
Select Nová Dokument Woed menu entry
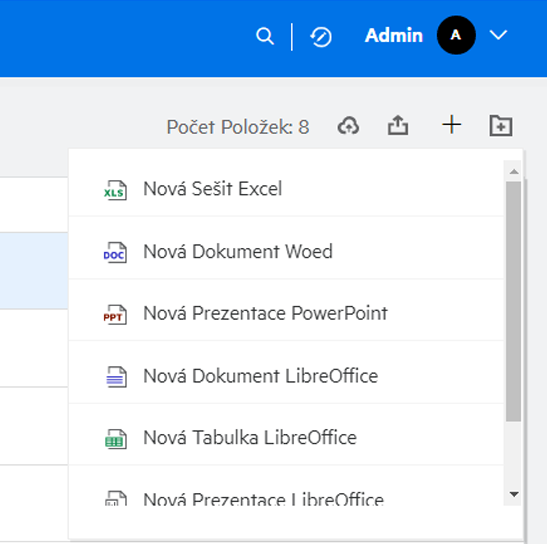click(x=286, y=252)
